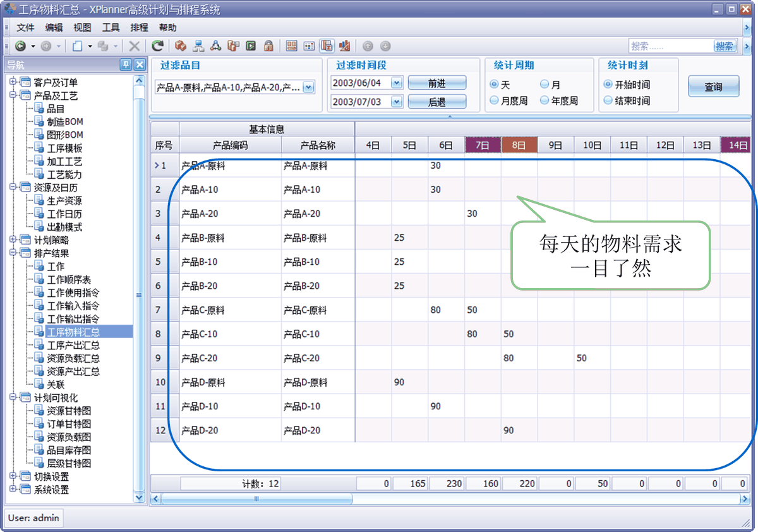
Task: Click the green back arrow toolbar icon
Action: pyautogui.click(x=20, y=46)
